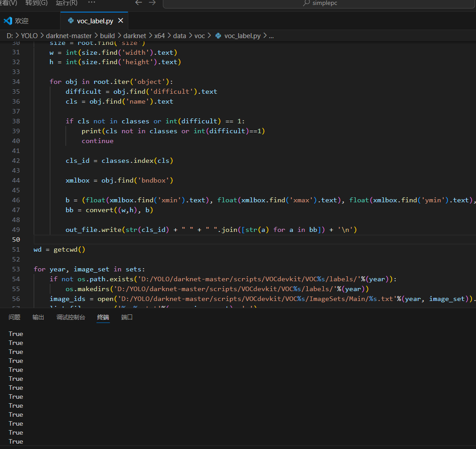Open the 运行(R) menu

(x=66, y=3)
